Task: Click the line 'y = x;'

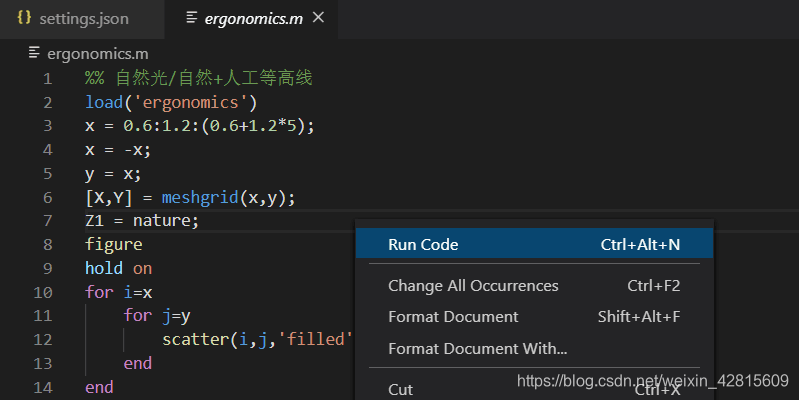Action: tap(113, 174)
